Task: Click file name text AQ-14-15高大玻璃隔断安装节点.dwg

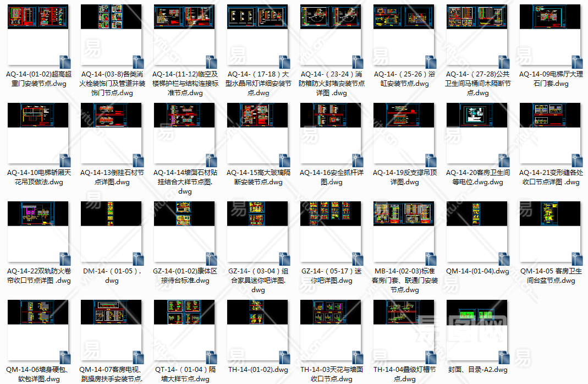Action: [259, 177]
